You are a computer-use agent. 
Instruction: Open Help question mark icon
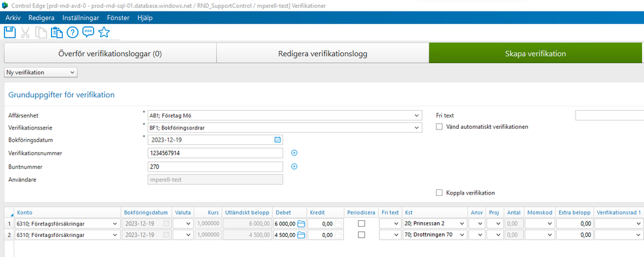72,32
